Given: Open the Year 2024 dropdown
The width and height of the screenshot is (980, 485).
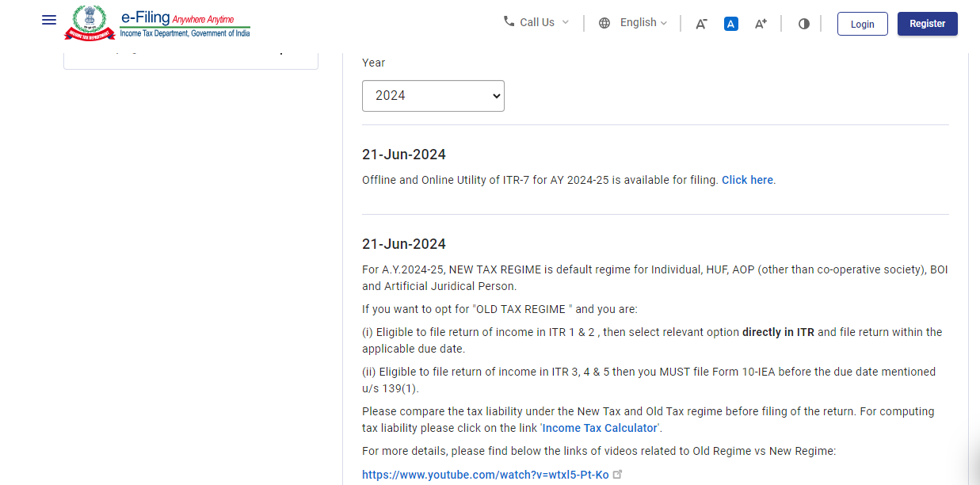Looking at the screenshot, I should [433, 96].
